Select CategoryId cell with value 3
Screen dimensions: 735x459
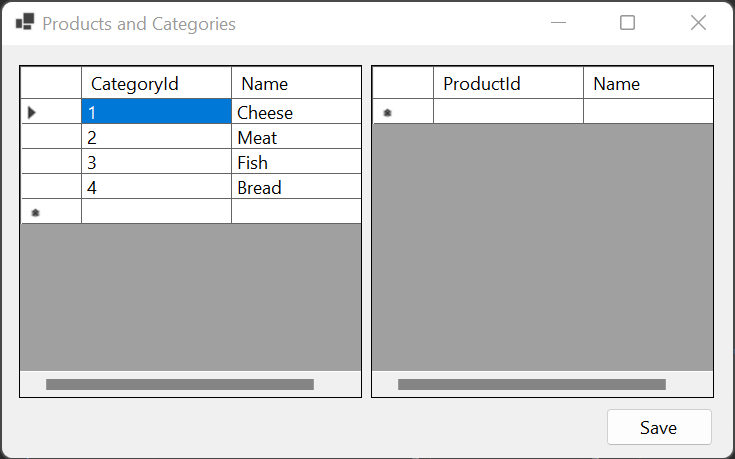155,163
